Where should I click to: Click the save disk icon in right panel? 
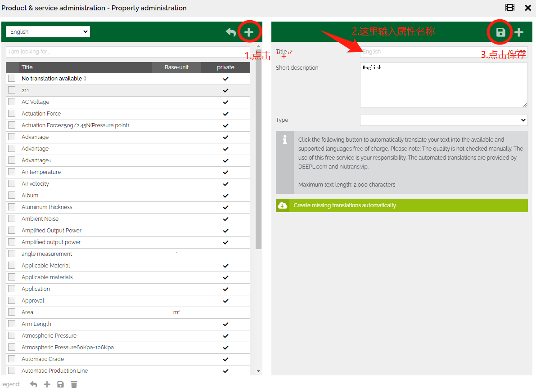tap(500, 32)
